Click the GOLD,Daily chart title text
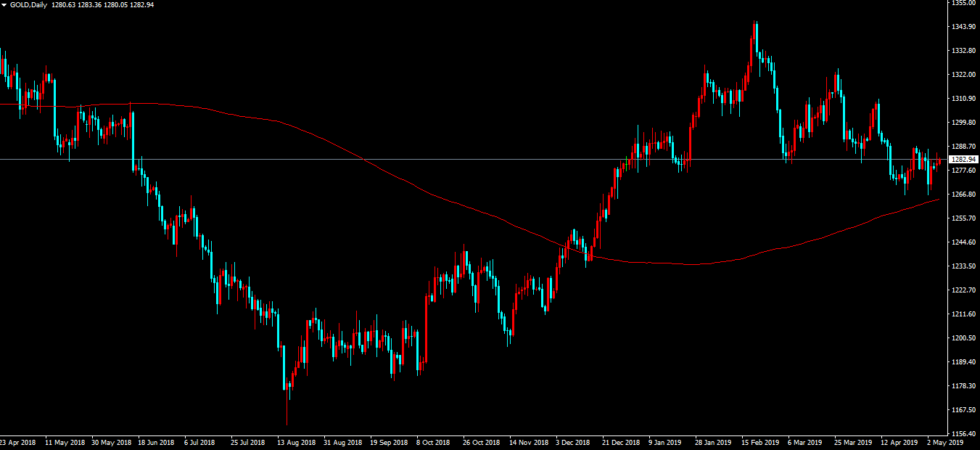 coord(28,4)
